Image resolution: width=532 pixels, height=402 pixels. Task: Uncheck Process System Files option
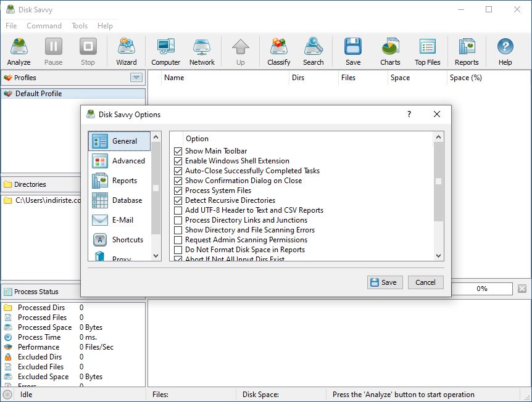178,191
